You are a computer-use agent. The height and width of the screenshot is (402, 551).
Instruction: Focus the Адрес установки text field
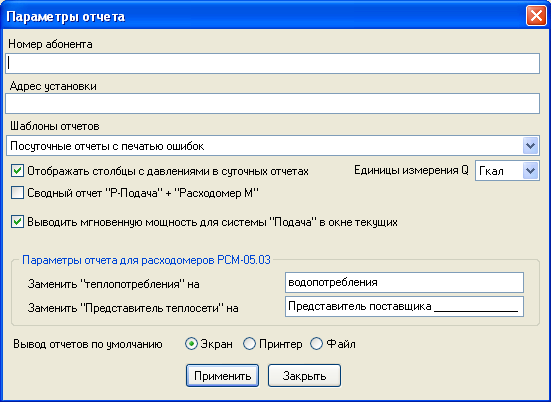[x=272, y=103]
